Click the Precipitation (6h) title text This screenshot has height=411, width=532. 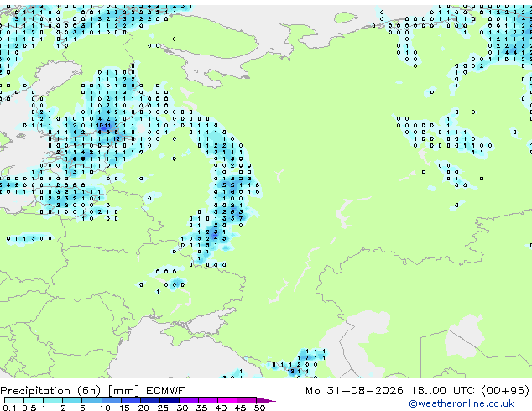pos(51,391)
